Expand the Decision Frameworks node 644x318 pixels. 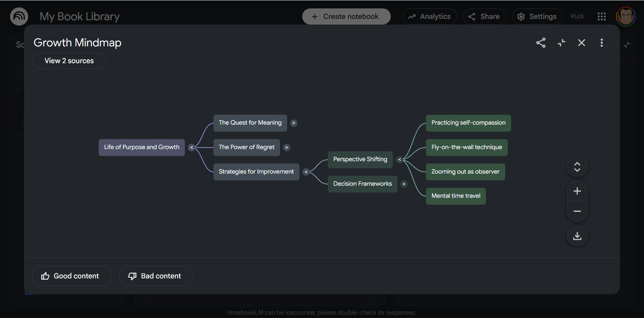pyautogui.click(x=404, y=184)
